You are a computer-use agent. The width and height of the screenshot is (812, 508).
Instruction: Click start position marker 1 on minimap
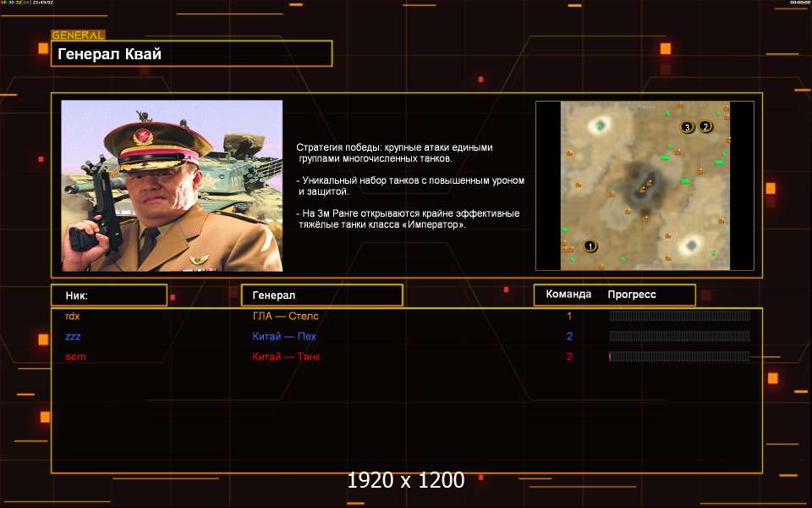(x=590, y=246)
